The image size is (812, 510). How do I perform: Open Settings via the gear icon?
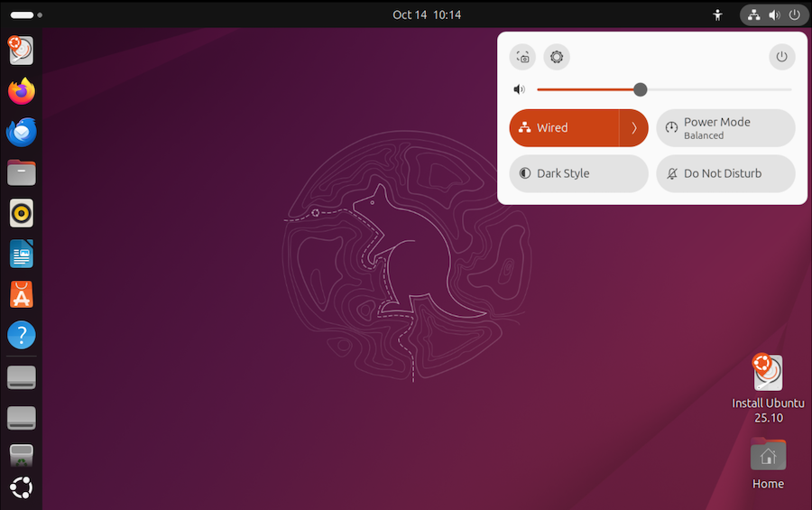coord(557,57)
